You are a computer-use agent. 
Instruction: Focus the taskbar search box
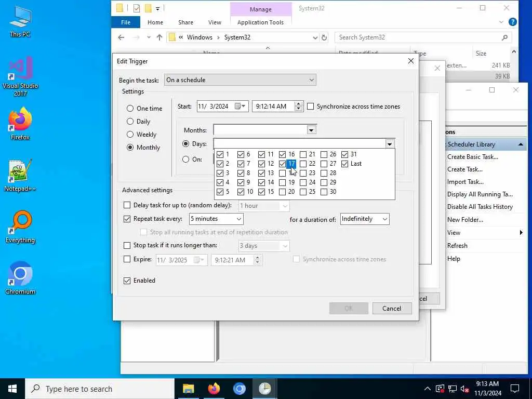coord(100,389)
